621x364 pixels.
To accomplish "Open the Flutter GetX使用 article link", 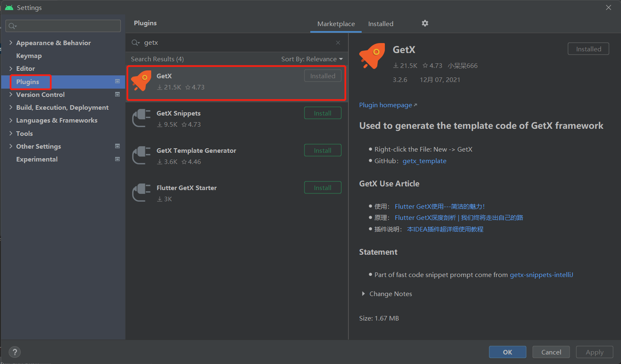I will point(440,206).
